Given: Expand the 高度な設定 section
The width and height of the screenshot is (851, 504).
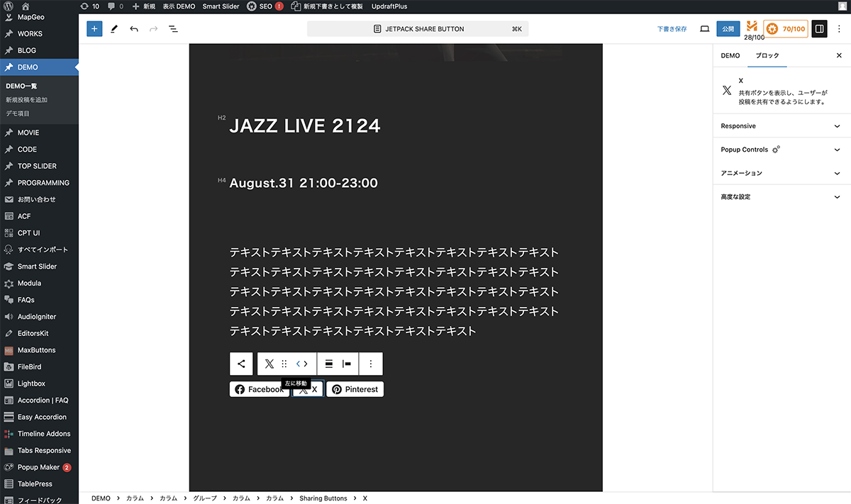Looking at the screenshot, I should pos(781,197).
